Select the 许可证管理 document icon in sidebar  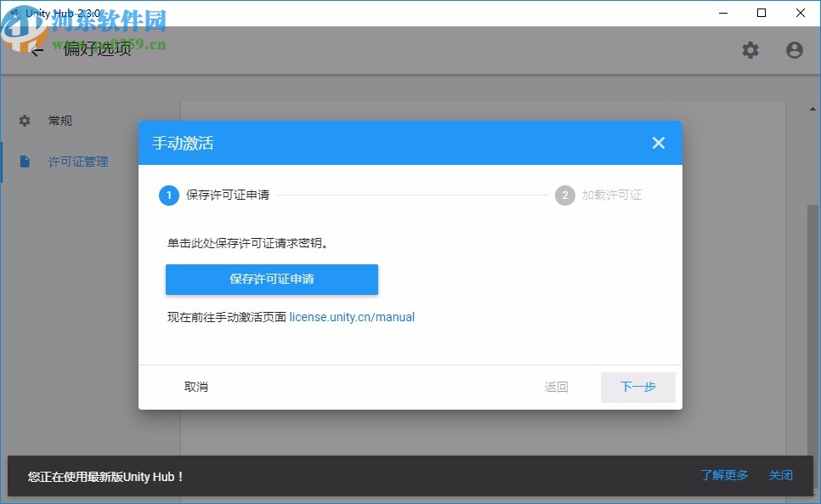point(25,161)
